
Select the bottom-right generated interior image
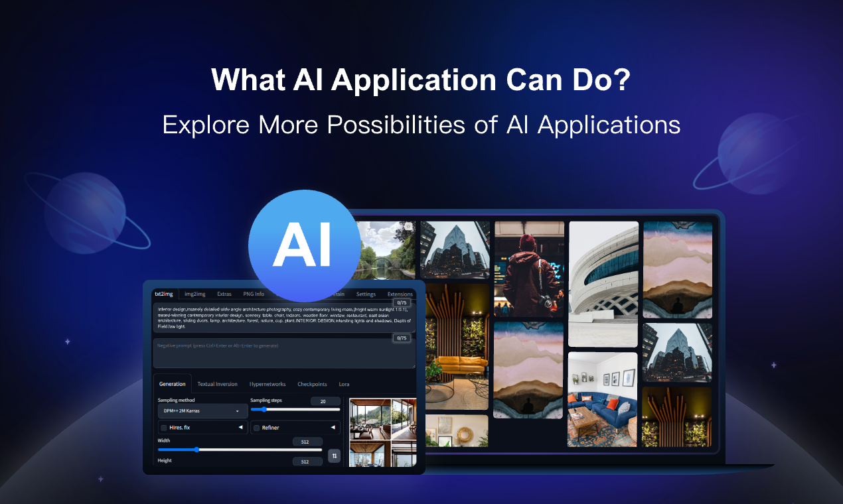coord(404,452)
